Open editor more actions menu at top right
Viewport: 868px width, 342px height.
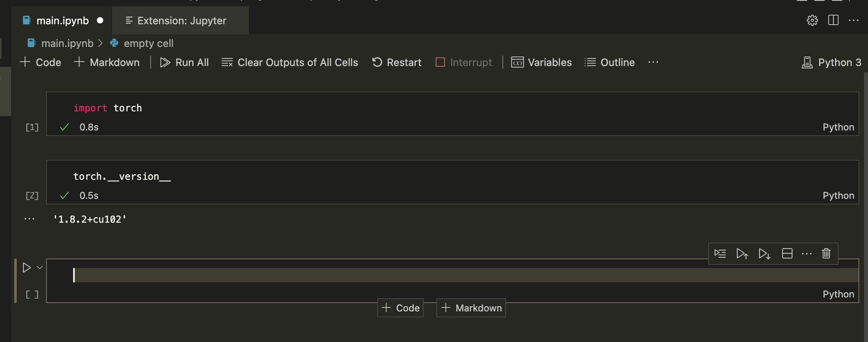tap(854, 20)
